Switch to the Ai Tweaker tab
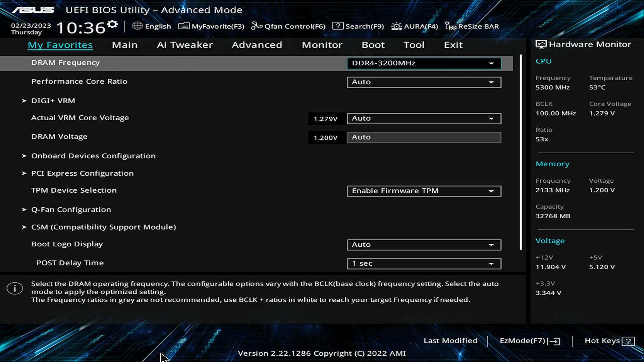This screenshot has width=644, height=362. click(184, 45)
